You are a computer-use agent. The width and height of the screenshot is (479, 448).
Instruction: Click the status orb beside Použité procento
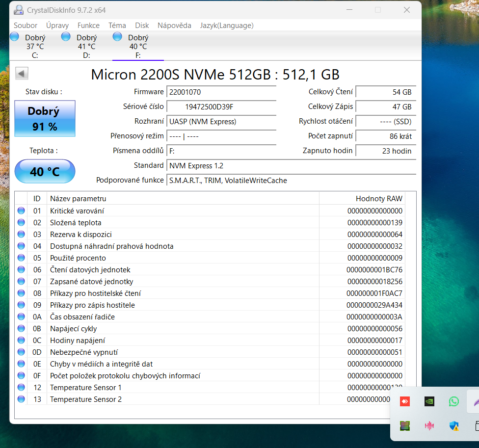[21, 258]
